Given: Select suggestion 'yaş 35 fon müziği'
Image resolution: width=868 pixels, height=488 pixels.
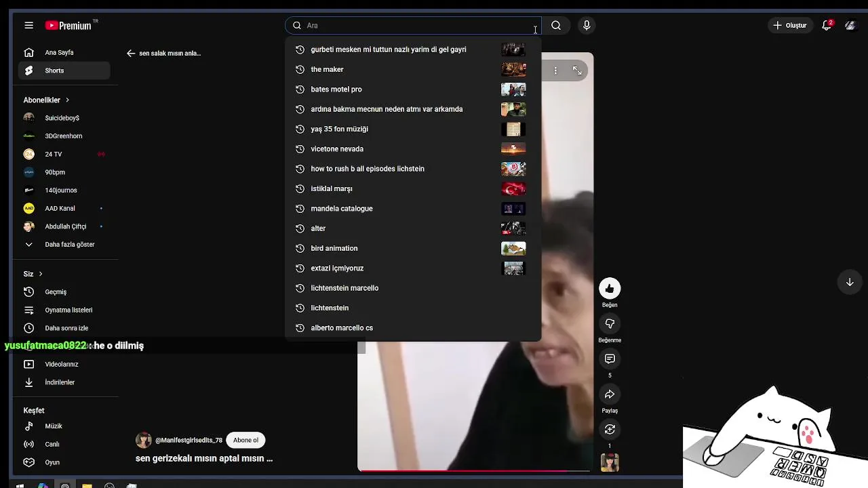Looking at the screenshot, I should pos(413,129).
